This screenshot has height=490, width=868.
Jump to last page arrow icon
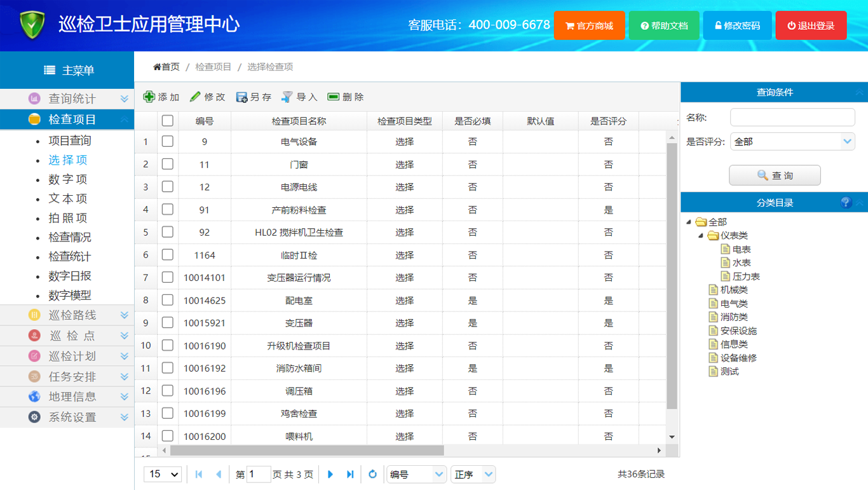(350, 474)
